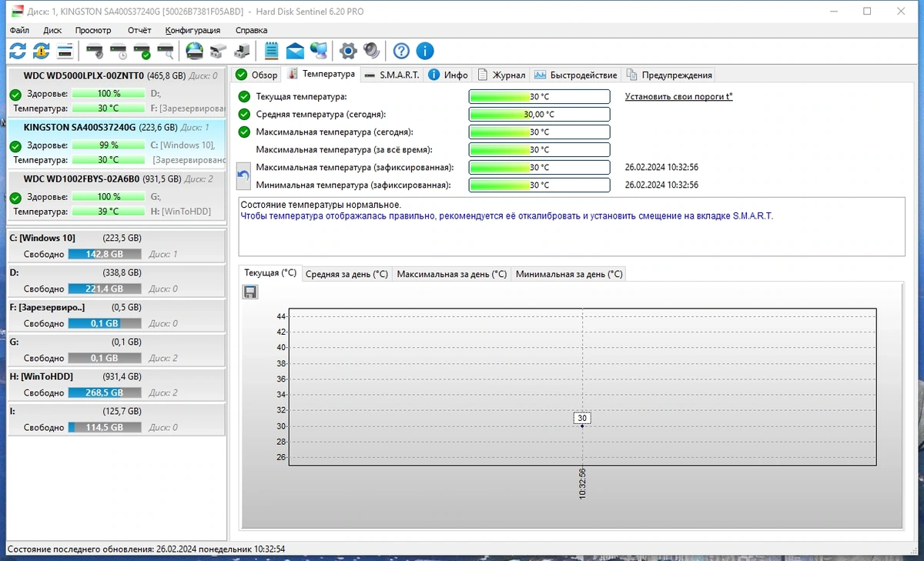The height and width of the screenshot is (561, 924).
Task: Click the floppy disk save graph icon
Action: tap(250, 292)
